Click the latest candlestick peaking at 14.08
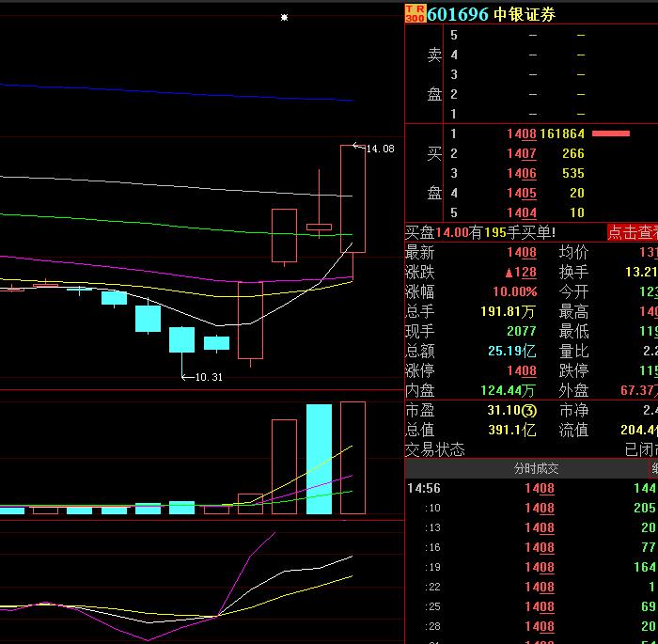The image size is (658, 644). point(352,198)
